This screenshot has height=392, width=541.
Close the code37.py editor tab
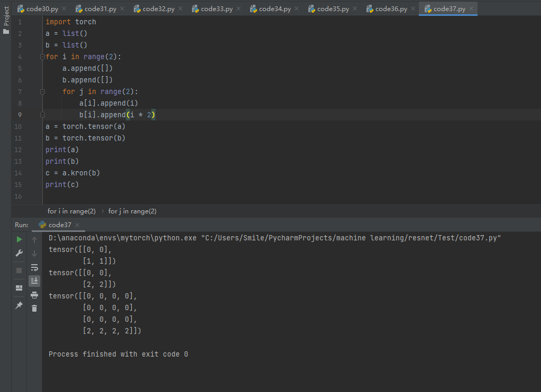471,8
